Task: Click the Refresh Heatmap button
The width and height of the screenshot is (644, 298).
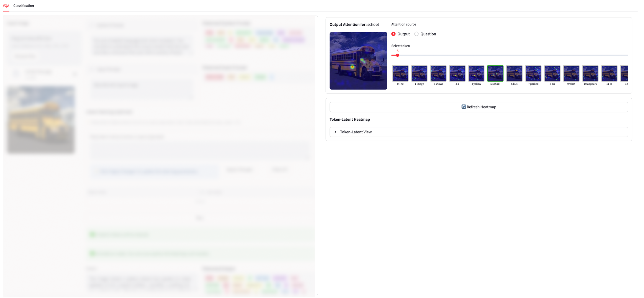Action: click(479, 107)
